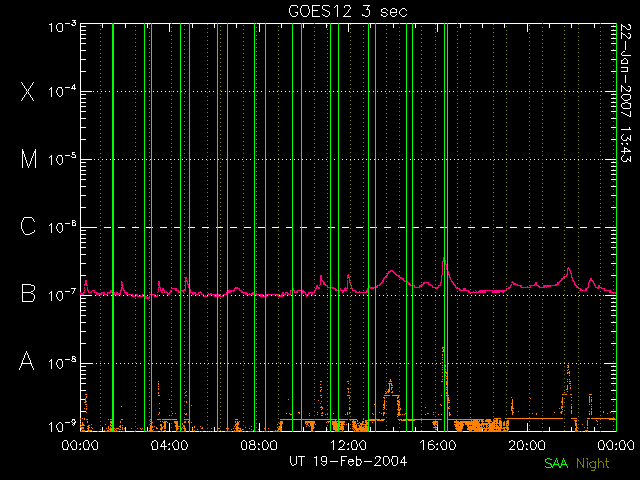
Task: Click the 10^-9 bottom axis value
Action: pyautogui.click(x=62, y=427)
